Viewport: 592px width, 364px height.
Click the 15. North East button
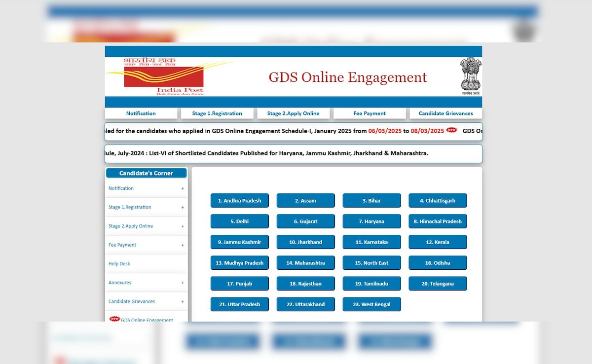(x=371, y=263)
